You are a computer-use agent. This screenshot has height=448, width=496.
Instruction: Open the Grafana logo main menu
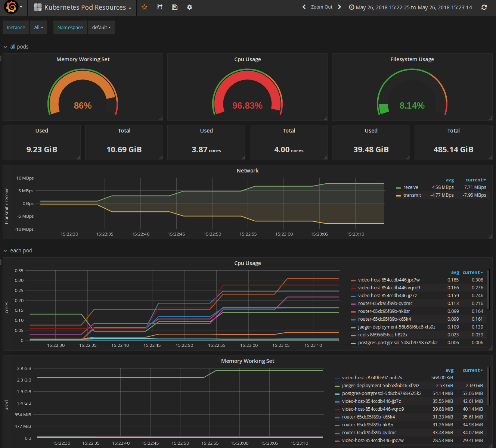tap(13, 7)
